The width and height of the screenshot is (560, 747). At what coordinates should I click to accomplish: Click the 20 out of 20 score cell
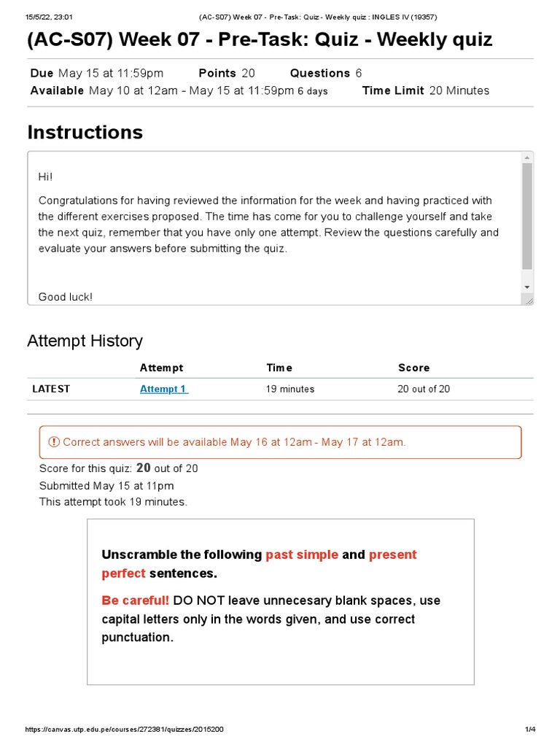pyautogui.click(x=424, y=389)
